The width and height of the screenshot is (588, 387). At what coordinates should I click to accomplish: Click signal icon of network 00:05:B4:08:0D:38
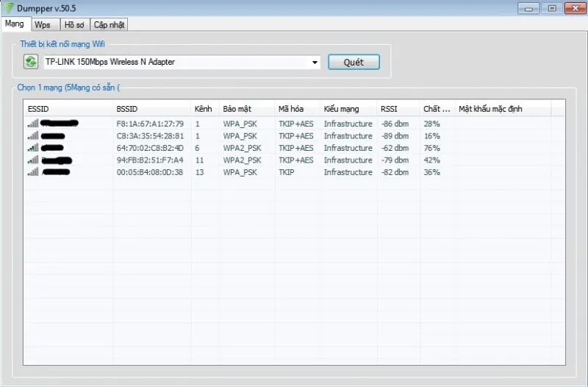(x=32, y=172)
